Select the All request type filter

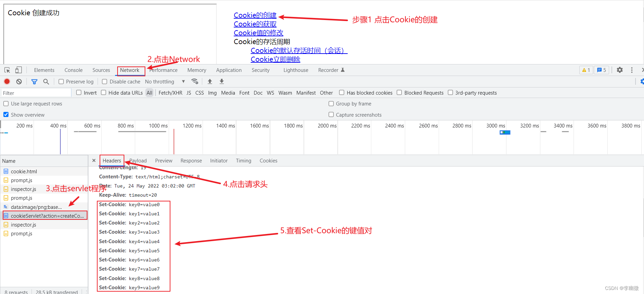point(149,93)
